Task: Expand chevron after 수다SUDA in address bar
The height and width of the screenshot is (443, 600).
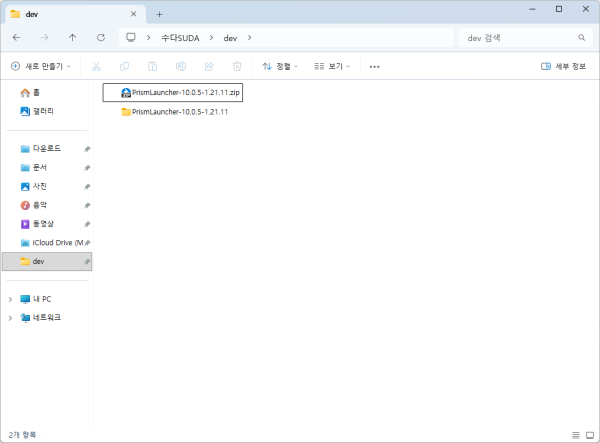Action: click(x=211, y=37)
